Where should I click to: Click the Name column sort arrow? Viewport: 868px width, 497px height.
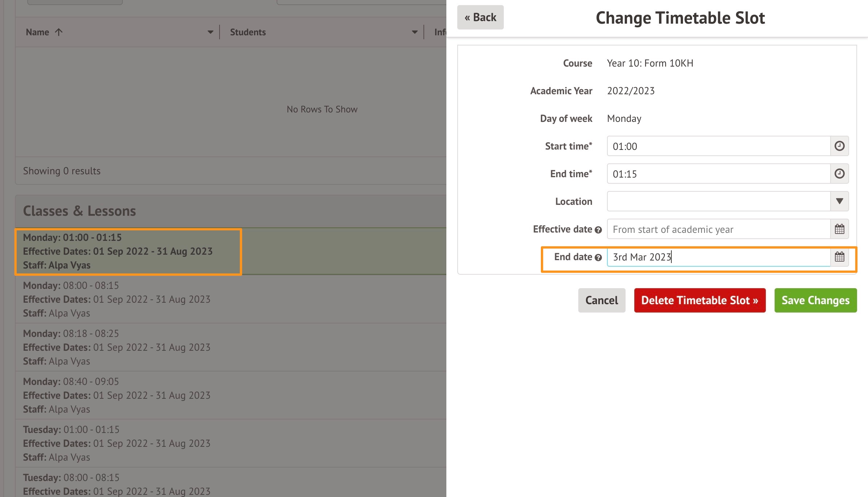coord(59,32)
